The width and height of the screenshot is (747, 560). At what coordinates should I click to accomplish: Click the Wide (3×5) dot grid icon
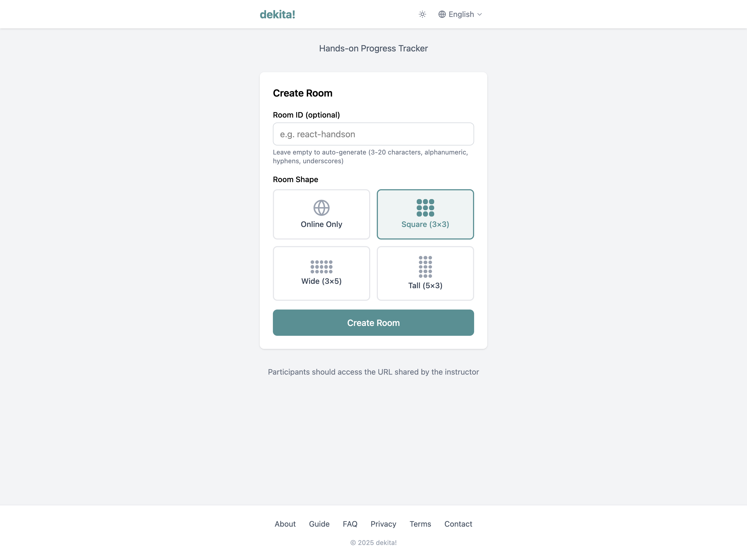[321, 267]
